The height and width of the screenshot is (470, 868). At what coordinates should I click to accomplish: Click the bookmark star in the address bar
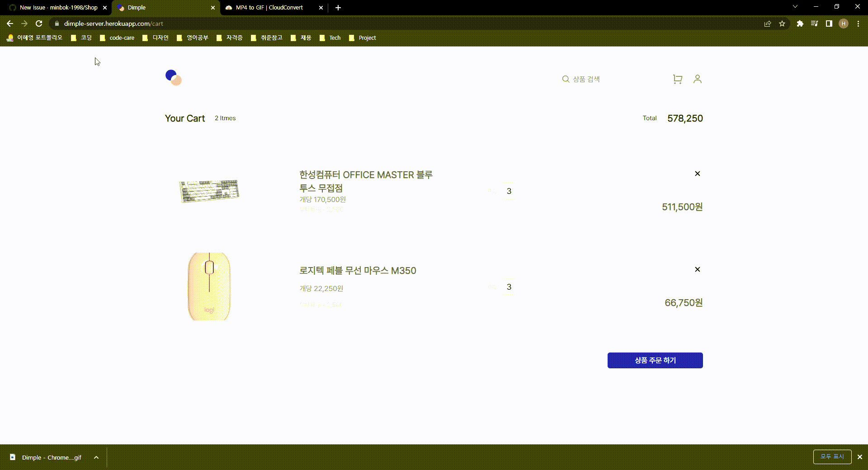783,23
